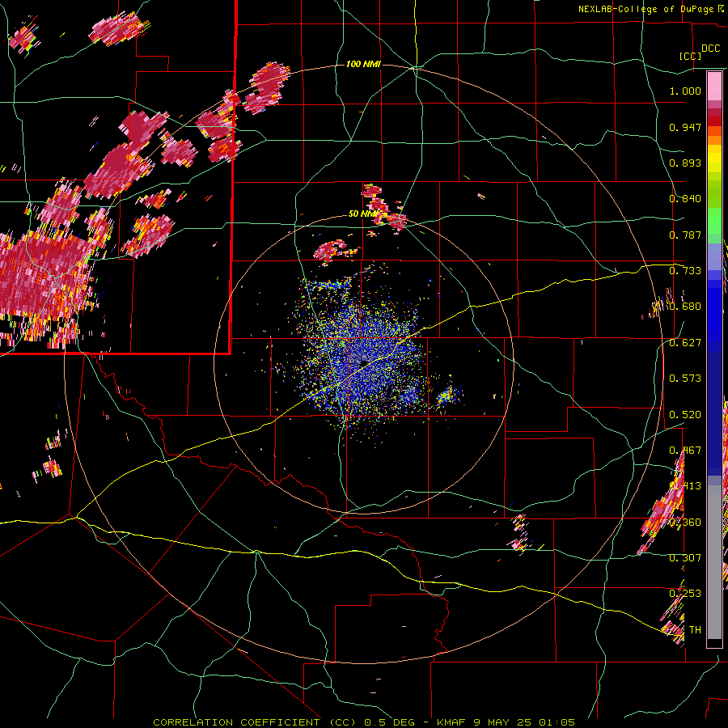
Task: Pick the light pink top segment of color bar
Action: [714, 87]
